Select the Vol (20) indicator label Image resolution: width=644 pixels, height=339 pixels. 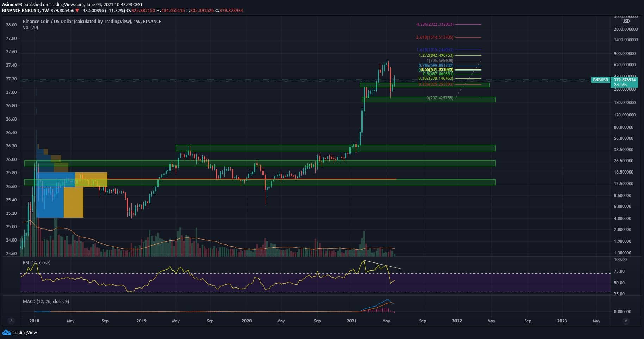tap(31, 28)
